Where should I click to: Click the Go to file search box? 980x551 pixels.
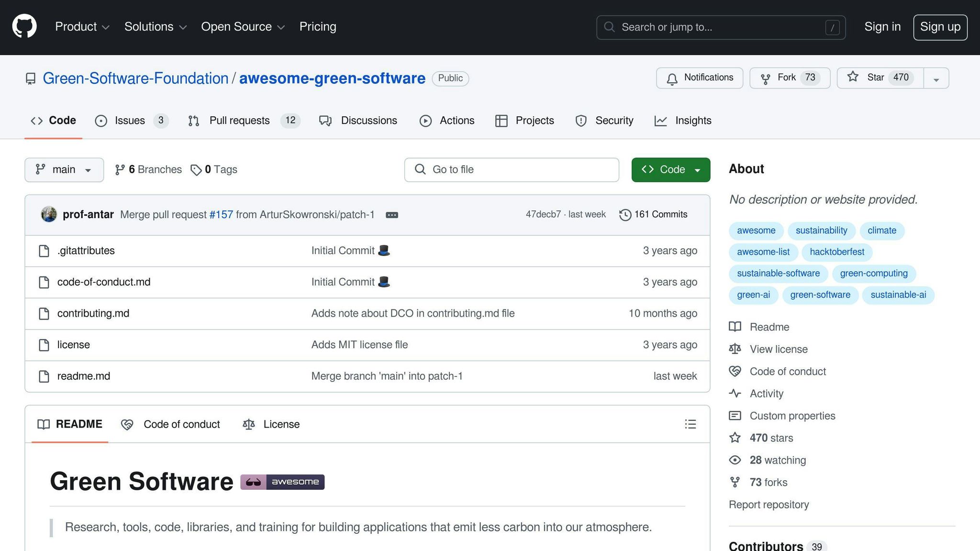(x=511, y=169)
